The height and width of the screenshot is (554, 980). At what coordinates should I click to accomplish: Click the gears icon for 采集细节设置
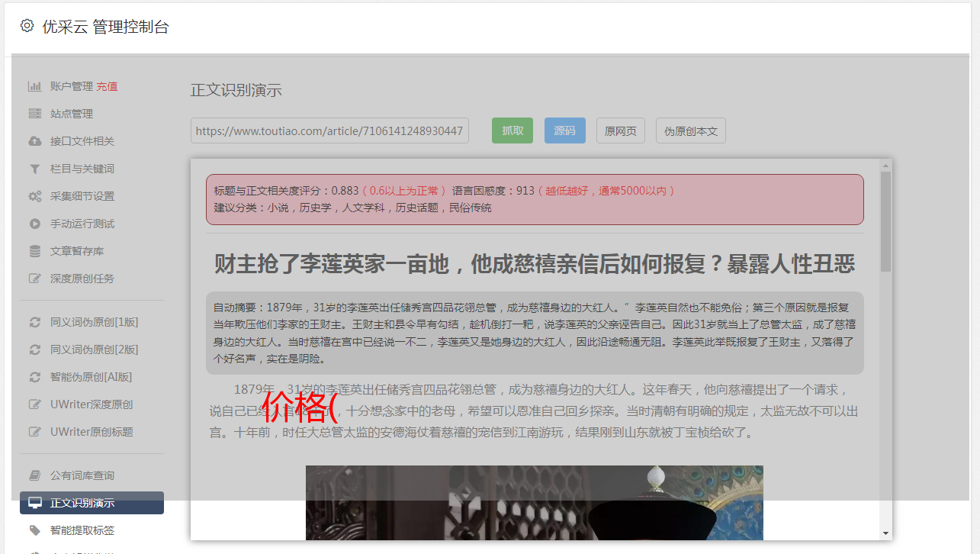[x=34, y=196]
